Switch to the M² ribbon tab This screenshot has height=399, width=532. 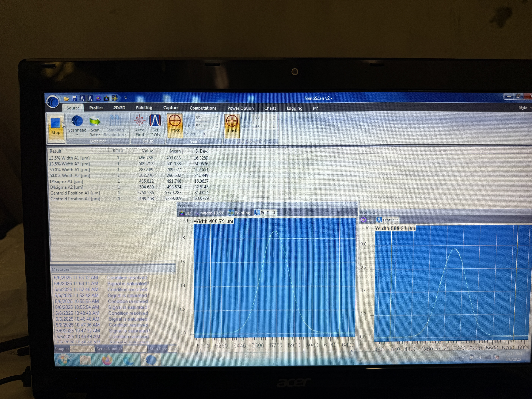(x=316, y=108)
